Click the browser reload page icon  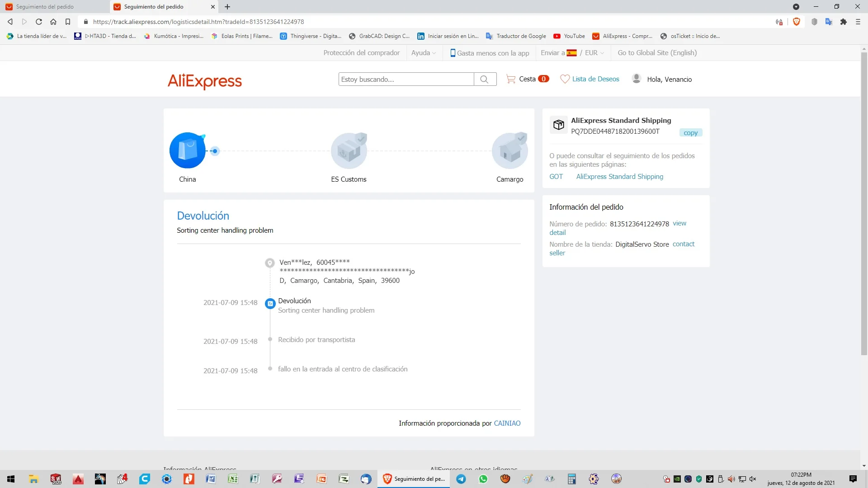click(x=39, y=22)
